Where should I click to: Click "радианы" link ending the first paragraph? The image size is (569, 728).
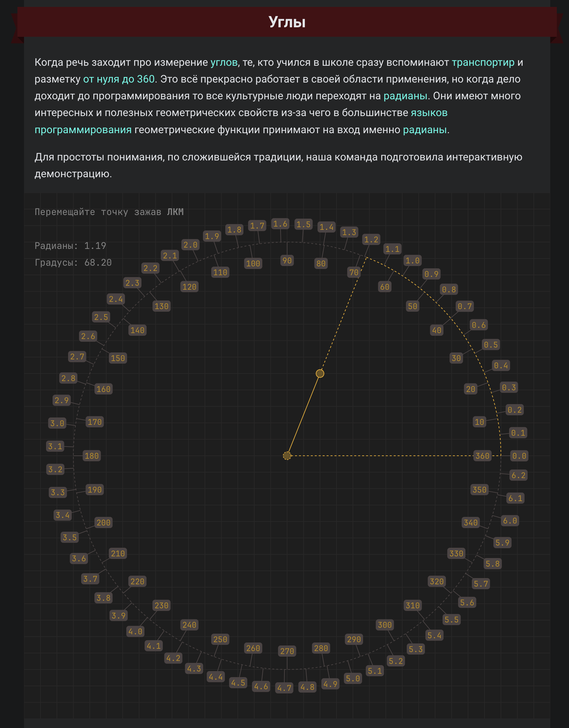pos(424,130)
